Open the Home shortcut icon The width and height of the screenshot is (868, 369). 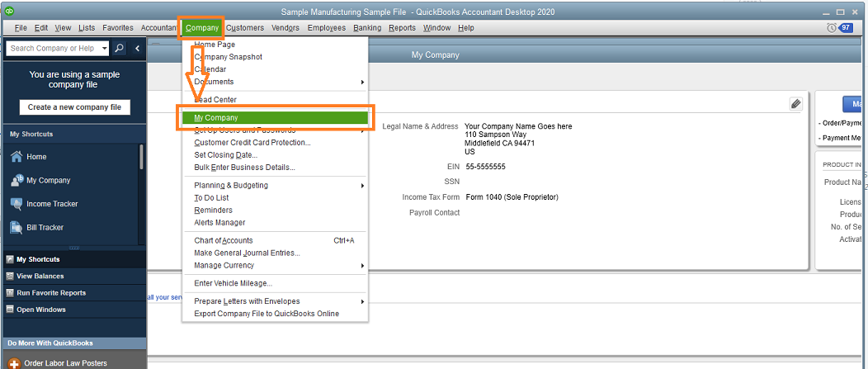pos(17,157)
